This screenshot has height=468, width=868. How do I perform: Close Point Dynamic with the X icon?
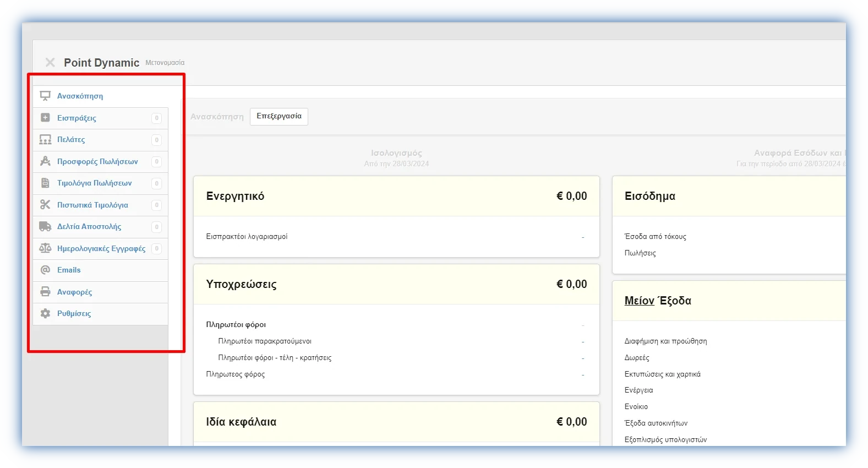50,62
